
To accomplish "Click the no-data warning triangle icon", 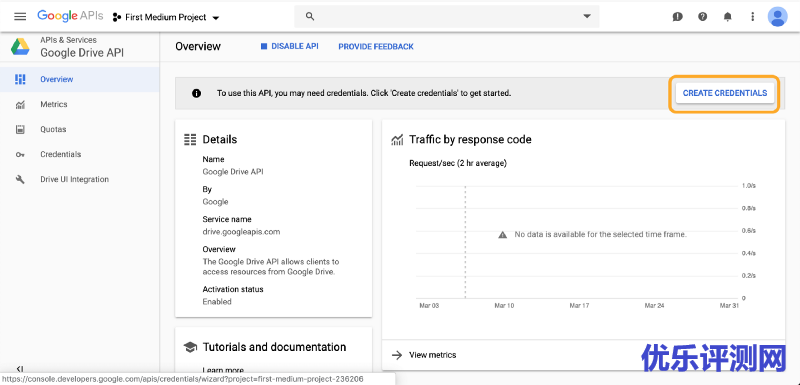I will (x=503, y=235).
